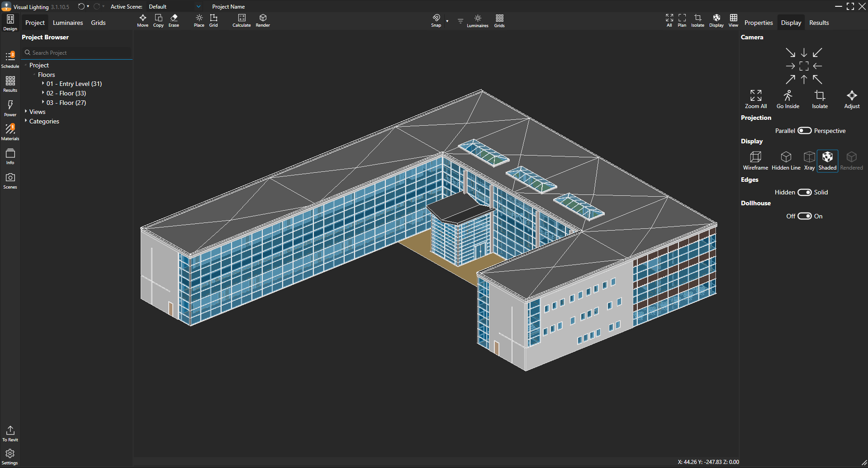The image size is (868, 468).
Task: Expand the 01 - Entry Level floor
Action: coord(43,84)
